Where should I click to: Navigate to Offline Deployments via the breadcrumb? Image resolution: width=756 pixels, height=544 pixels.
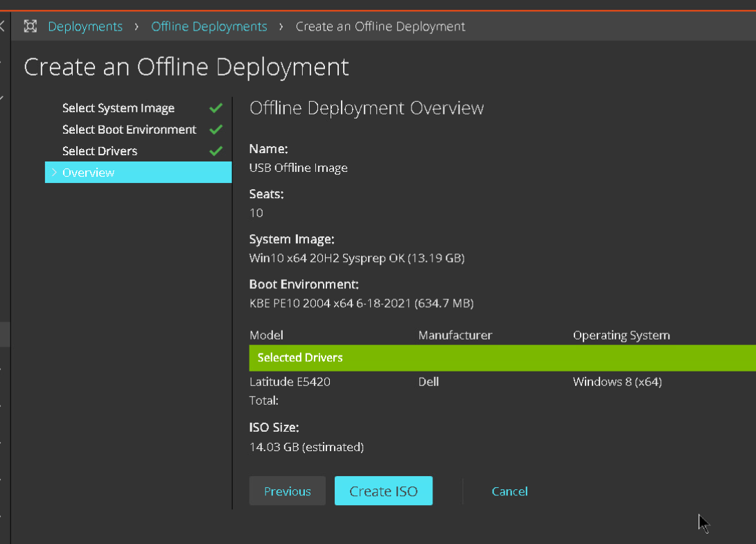click(209, 26)
